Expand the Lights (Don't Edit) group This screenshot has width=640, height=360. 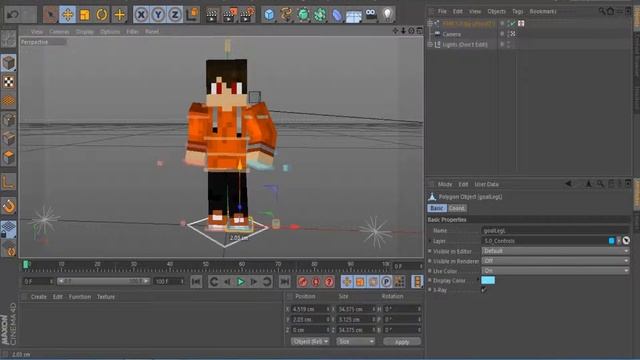coord(430,44)
